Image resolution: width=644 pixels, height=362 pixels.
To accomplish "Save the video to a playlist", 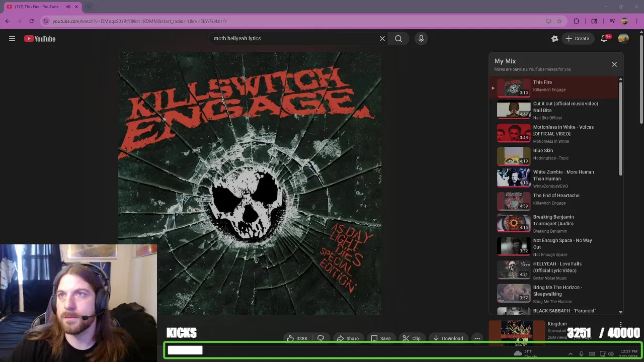I will tap(381, 338).
